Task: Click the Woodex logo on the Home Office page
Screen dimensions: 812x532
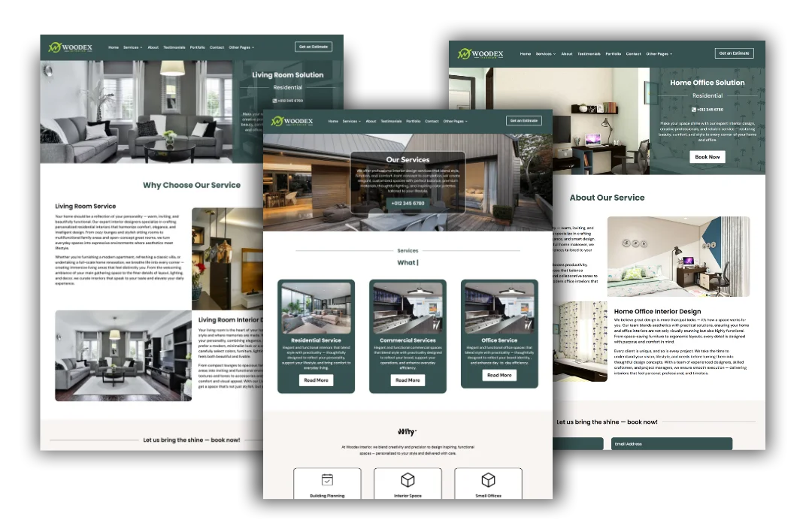Action: click(481, 54)
